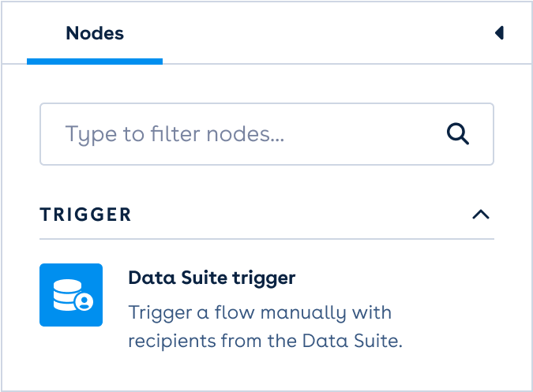Toggle the TRIGGER category using the up arrow
533x392 pixels.
pyautogui.click(x=480, y=215)
